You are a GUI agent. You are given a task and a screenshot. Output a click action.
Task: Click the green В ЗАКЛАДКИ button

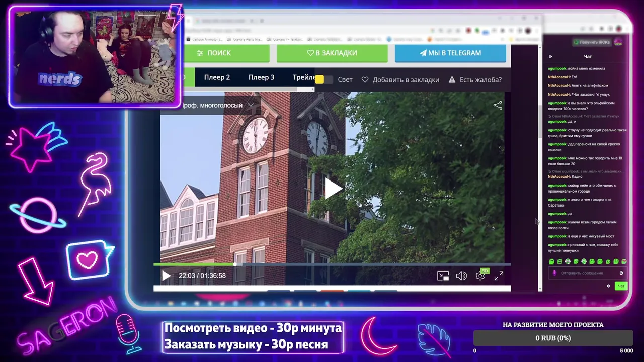[332, 53]
